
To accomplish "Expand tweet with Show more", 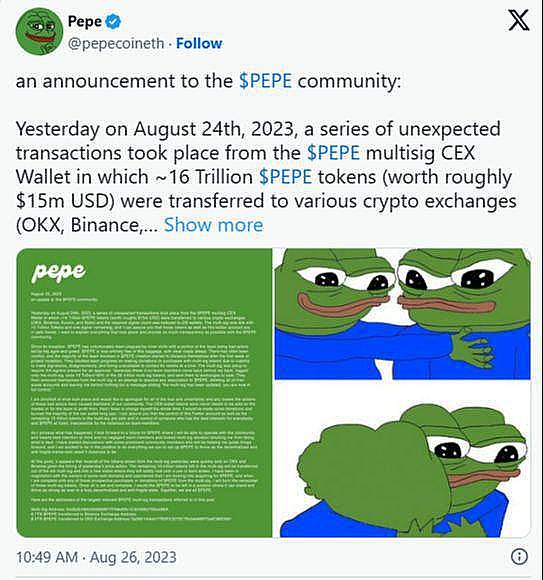I will [213, 225].
